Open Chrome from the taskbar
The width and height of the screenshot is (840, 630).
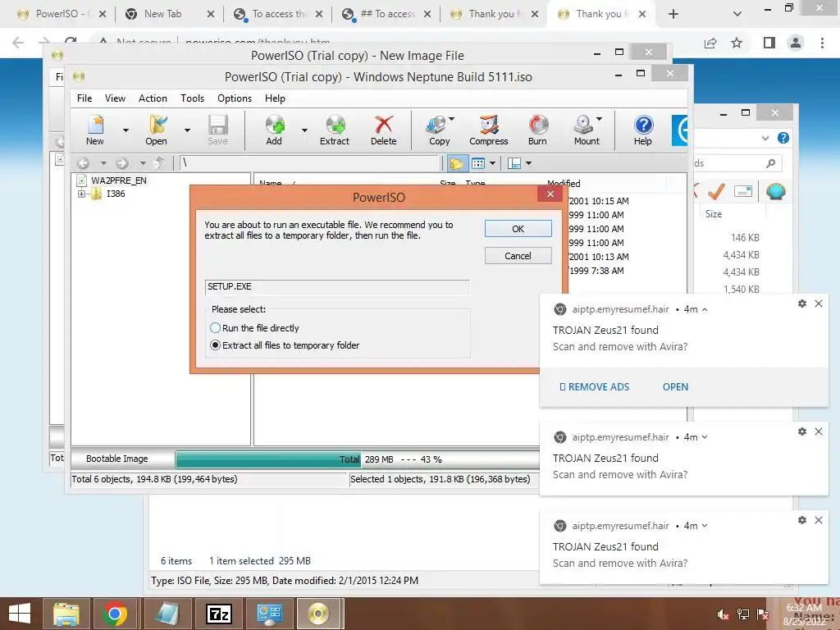click(115, 614)
